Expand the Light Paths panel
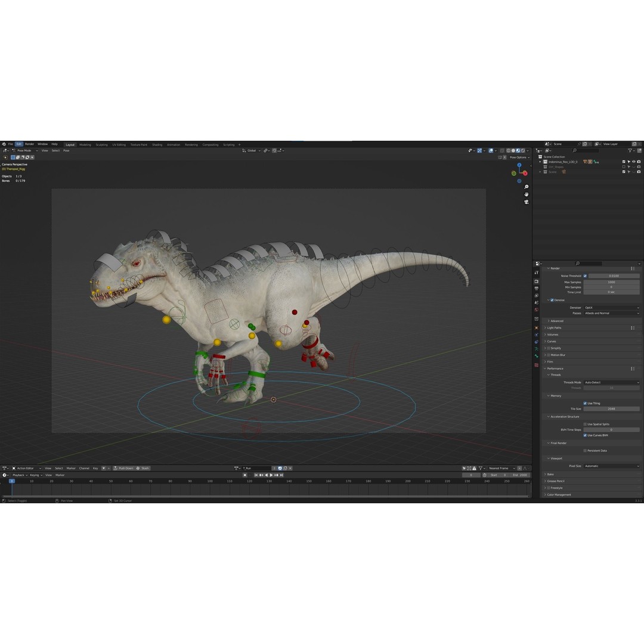Screen dimensions: 644x644 pyautogui.click(x=553, y=328)
